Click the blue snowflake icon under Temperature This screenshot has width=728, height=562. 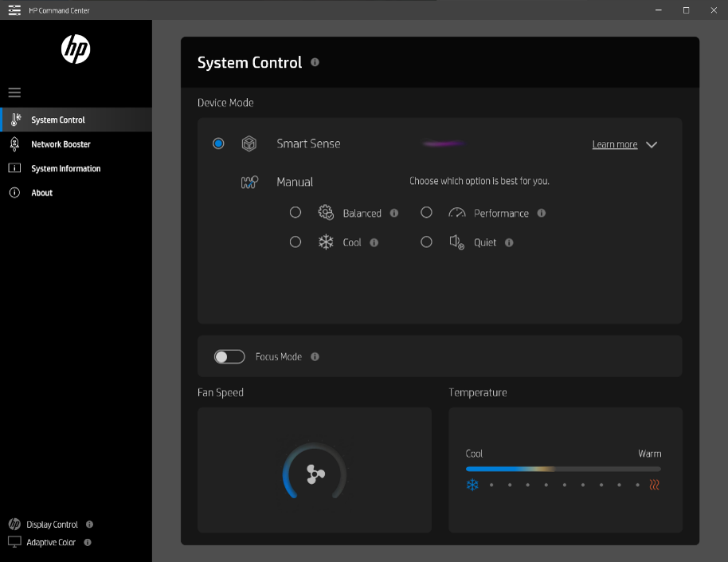[472, 485]
